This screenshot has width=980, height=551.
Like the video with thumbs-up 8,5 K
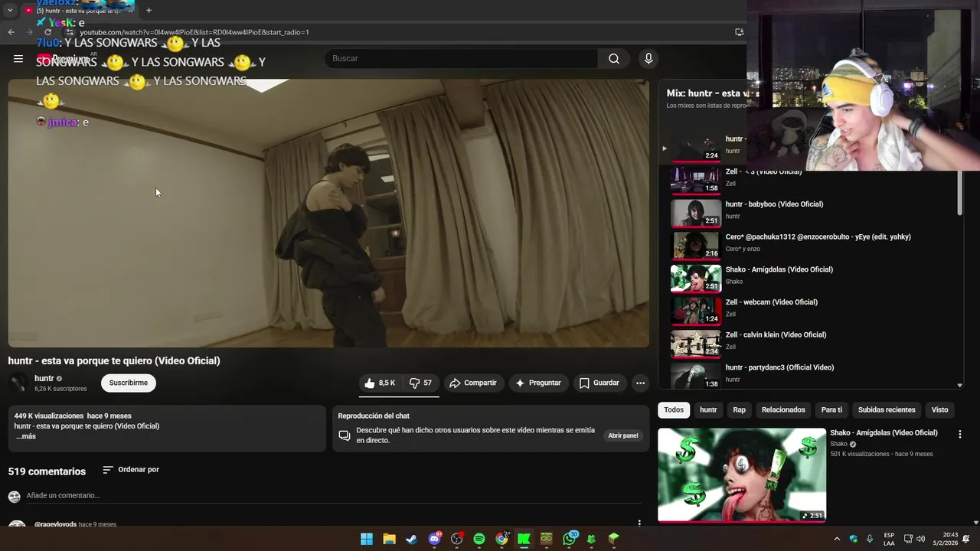pyautogui.click(x=380, y=383)
